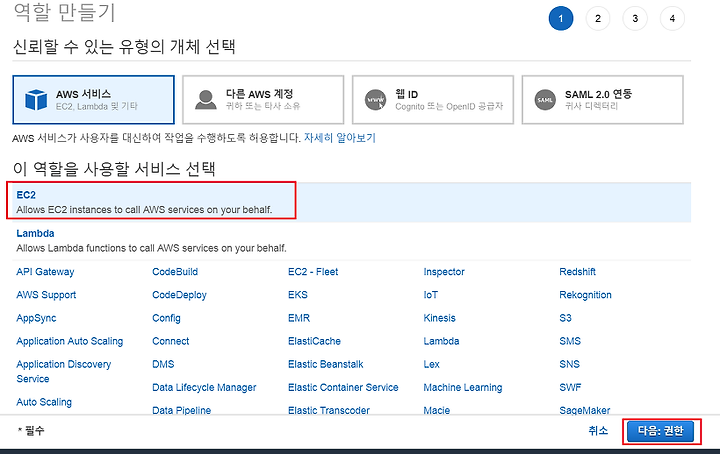Select Macie service
Viewport: 720px width, 454px height.
coord(437,410)
